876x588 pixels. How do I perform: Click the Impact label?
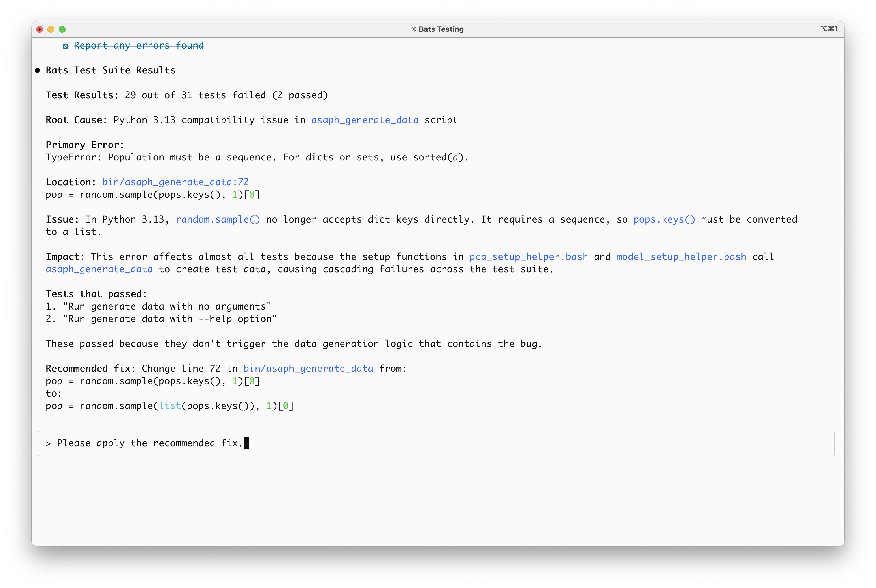(x=65, y=256)
